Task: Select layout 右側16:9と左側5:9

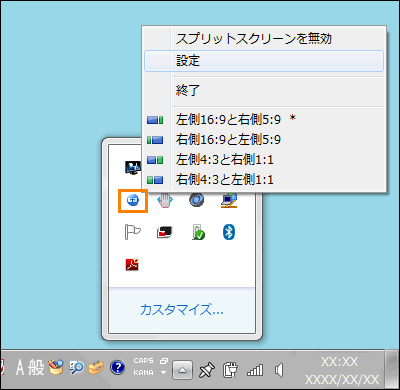Action: (264, 139)
